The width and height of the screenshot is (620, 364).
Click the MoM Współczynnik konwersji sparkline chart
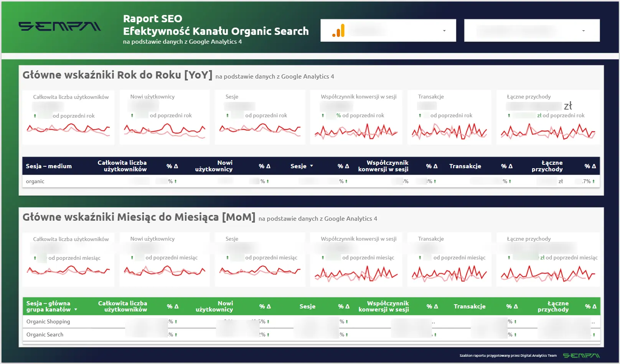(x=356, y=274)
